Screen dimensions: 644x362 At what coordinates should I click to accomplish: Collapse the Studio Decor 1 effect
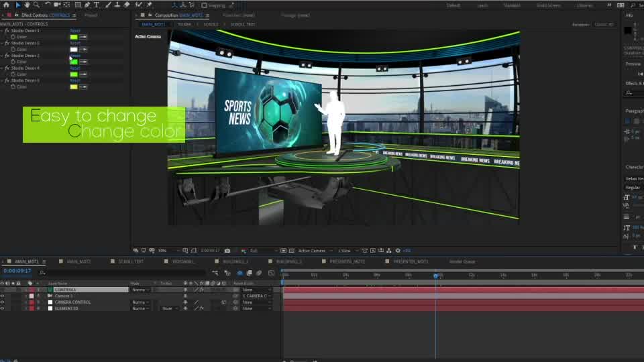pos(2,31)
